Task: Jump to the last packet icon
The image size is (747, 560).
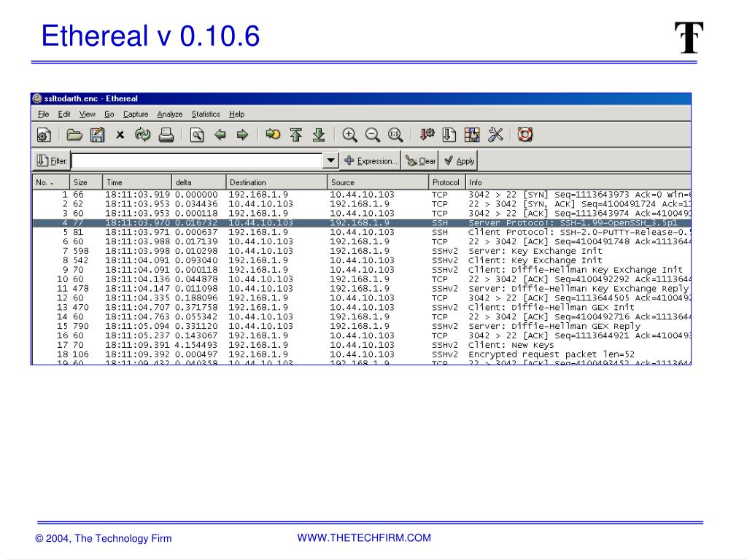Action: (x=319, y=135)
